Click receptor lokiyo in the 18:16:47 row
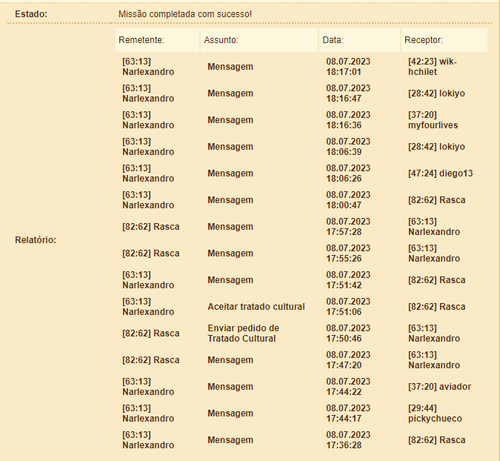 (x=436, y=93)
